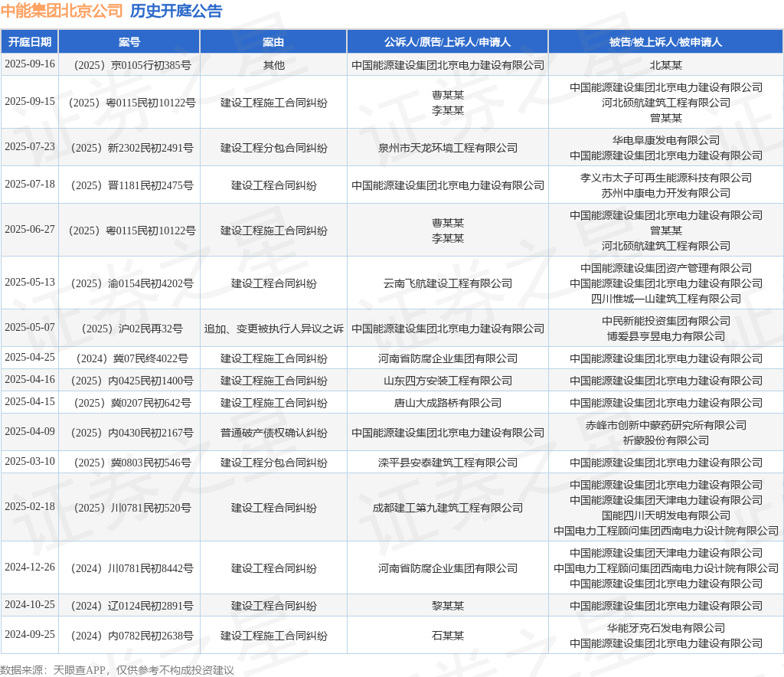784x677 pixels.
Task: Click defendant 中国能源建设集团资产管理有限公司
Action: coord(666,269)
